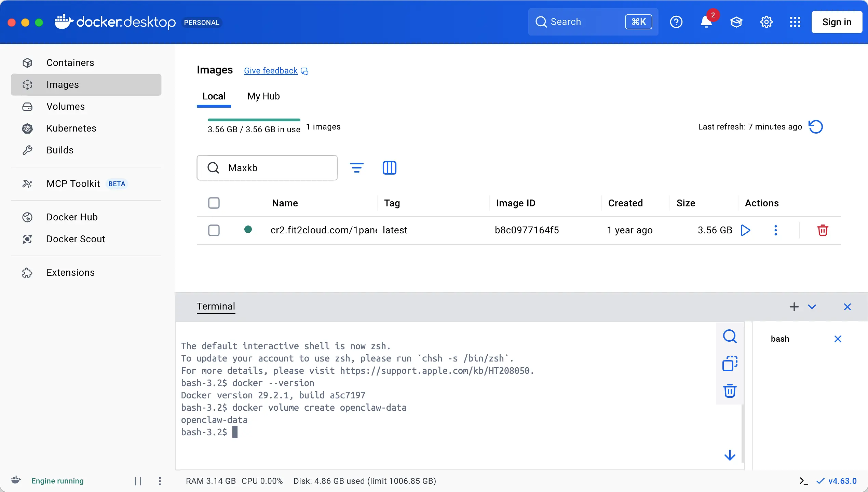Viewport: 868px width, 492px height.
Task: Check the cr2.fit2cloud.com image row checkbox
Action: [214, 230]
